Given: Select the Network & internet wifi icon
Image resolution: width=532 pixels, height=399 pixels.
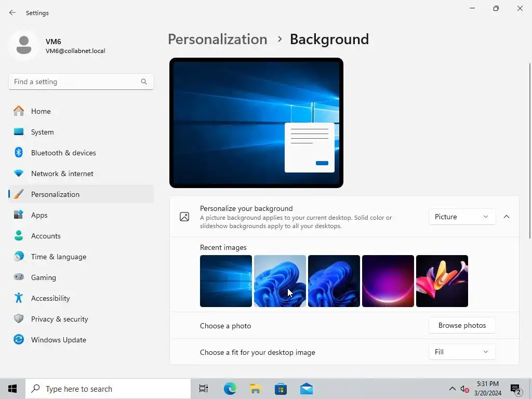Looking at the screenshot, I should [19, 173].
